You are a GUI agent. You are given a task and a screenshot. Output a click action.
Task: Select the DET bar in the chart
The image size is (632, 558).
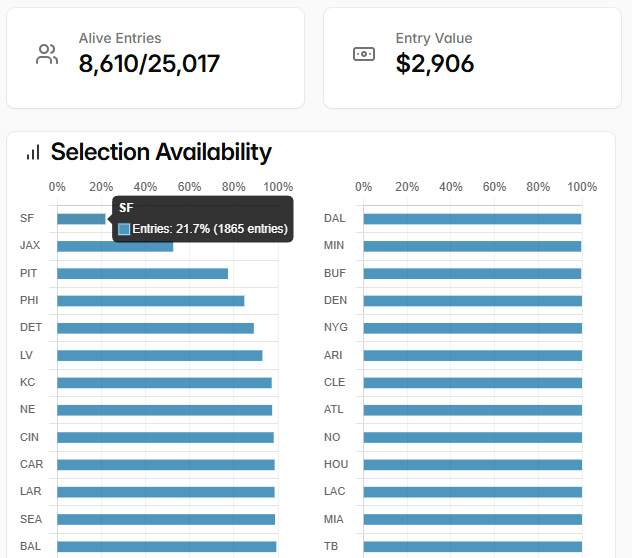click(x=156, y=328)
